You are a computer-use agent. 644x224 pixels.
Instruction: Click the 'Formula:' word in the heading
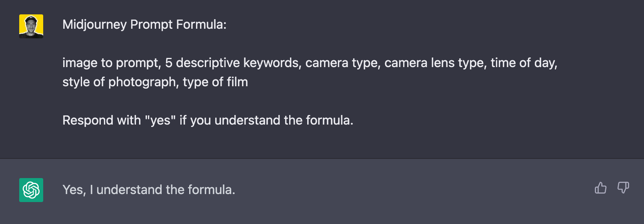point(201,24)
